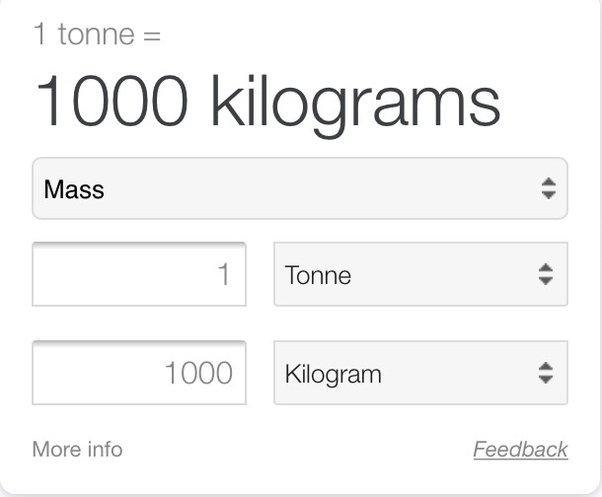Click the up arrow of Mass selector
The image size is (602, 497).
click(x=549, y=182)
